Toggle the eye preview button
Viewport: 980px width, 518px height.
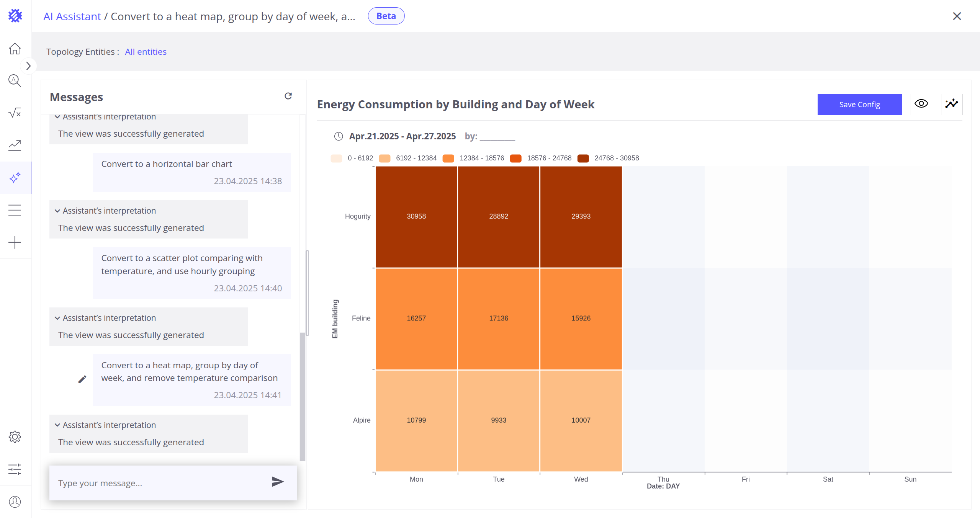click(x=921, y=104)
